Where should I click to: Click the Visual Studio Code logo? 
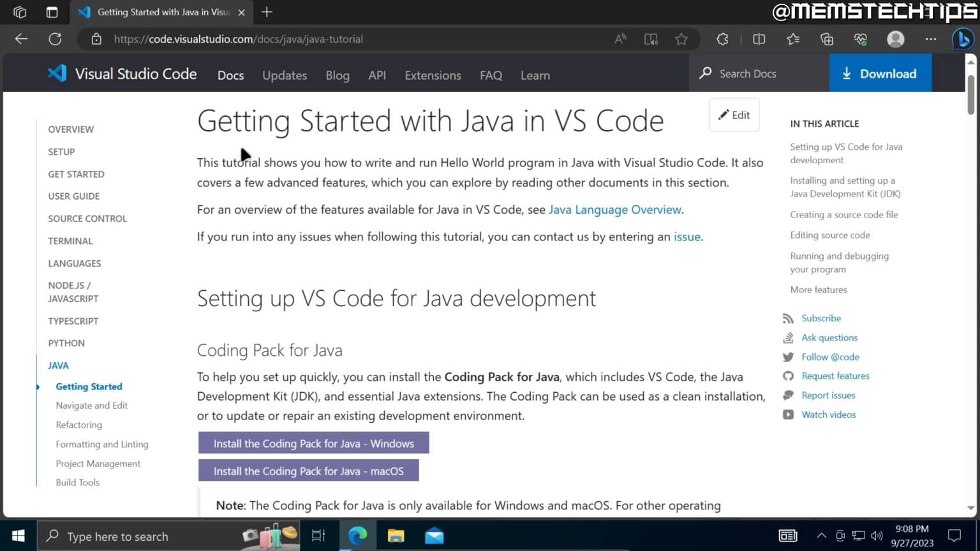[122, 73]
